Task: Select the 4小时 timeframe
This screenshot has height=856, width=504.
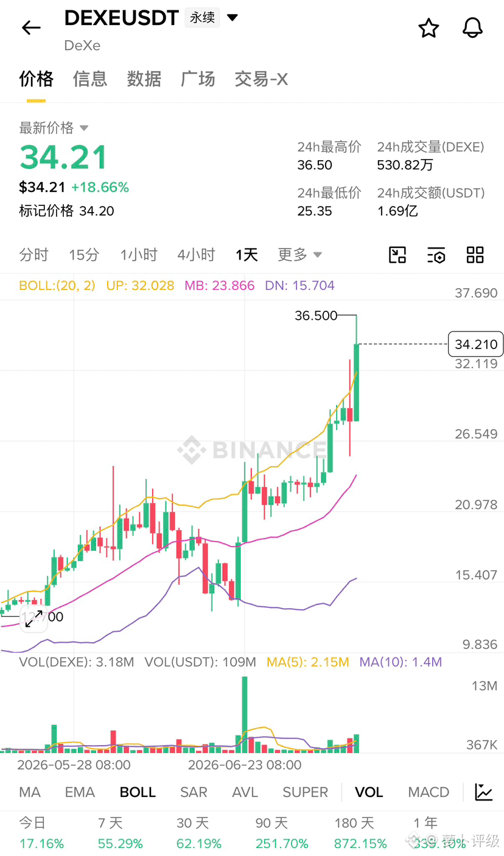Action: coord(196,255)
